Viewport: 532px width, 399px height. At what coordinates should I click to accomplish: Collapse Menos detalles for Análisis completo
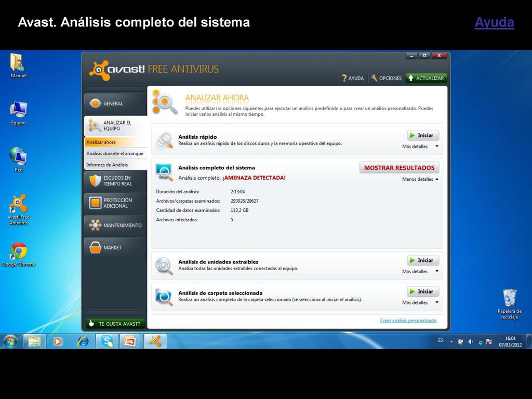420,179
